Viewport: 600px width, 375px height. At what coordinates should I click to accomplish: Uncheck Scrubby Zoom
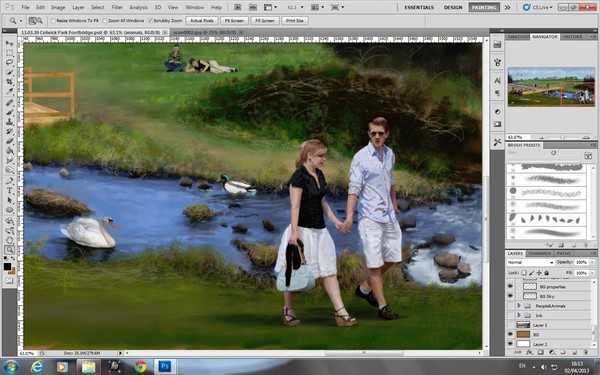point(150,21)
